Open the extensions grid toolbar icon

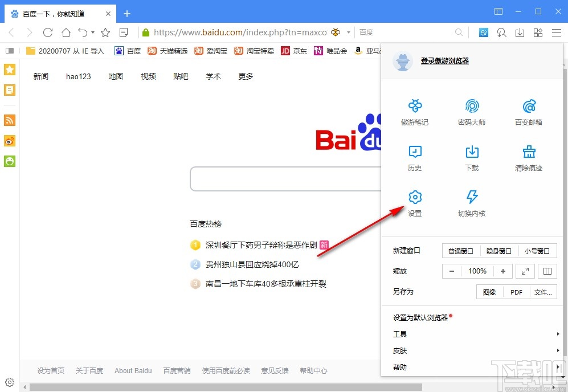(x=538, y=32)
